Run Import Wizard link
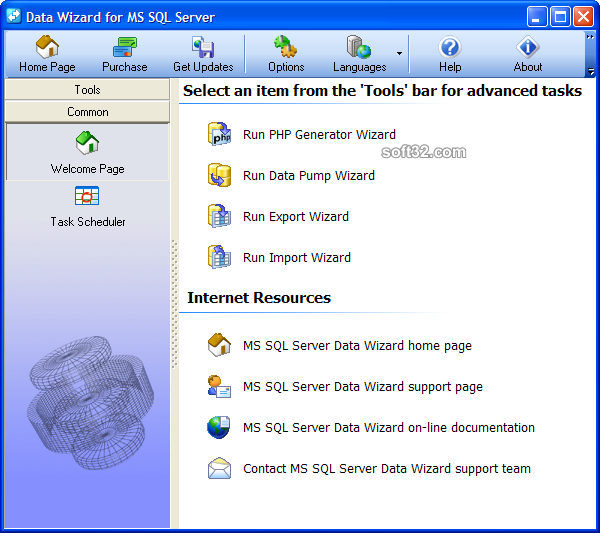This screenshot has width=600, height=533. (x=297, y=258)
